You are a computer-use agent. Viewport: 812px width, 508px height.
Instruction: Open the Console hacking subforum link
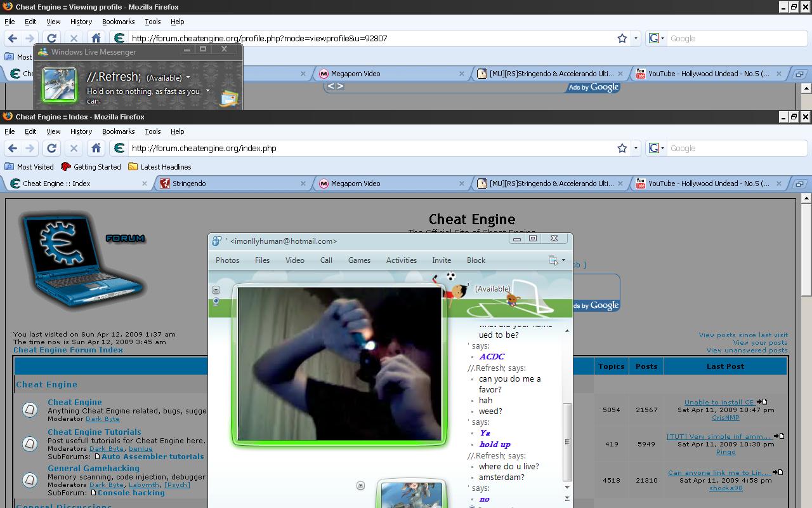point(131,493)
